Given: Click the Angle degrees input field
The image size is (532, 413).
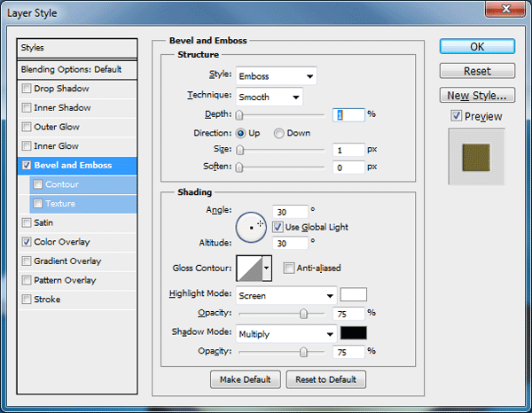Looking at the screenshot, I should [291, 212].
